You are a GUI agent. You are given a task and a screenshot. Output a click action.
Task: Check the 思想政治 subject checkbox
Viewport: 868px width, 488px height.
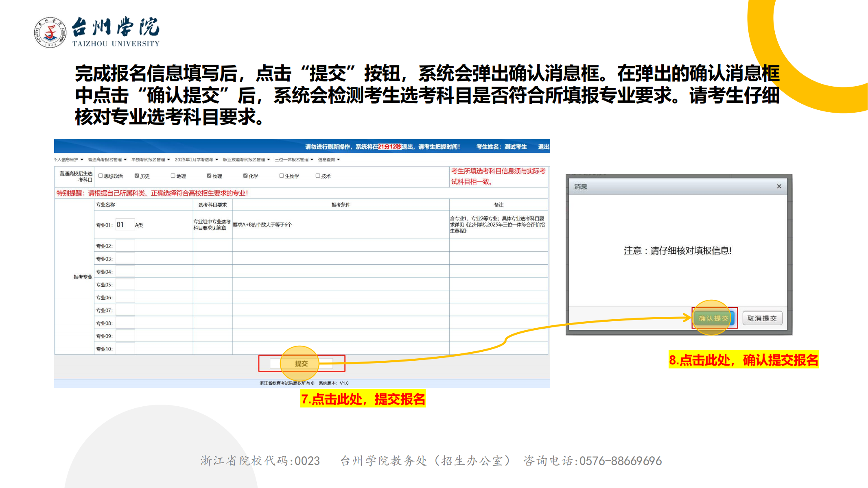coord(101,176)
